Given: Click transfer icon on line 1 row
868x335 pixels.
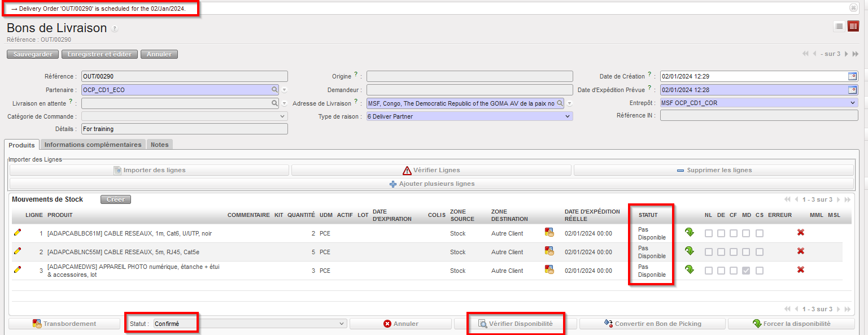Looking at the screenshot, I should tap(549, 233).
